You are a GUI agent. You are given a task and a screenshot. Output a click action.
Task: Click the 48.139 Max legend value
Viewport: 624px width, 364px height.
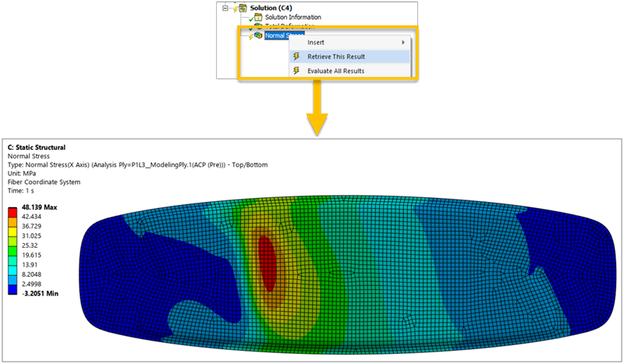pos(39,207)
